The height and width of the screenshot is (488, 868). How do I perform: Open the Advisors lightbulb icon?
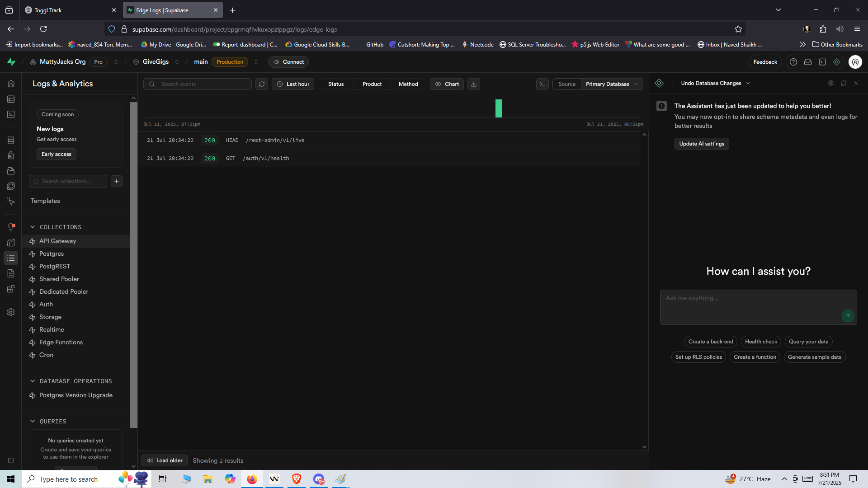[x=11, y=227]
